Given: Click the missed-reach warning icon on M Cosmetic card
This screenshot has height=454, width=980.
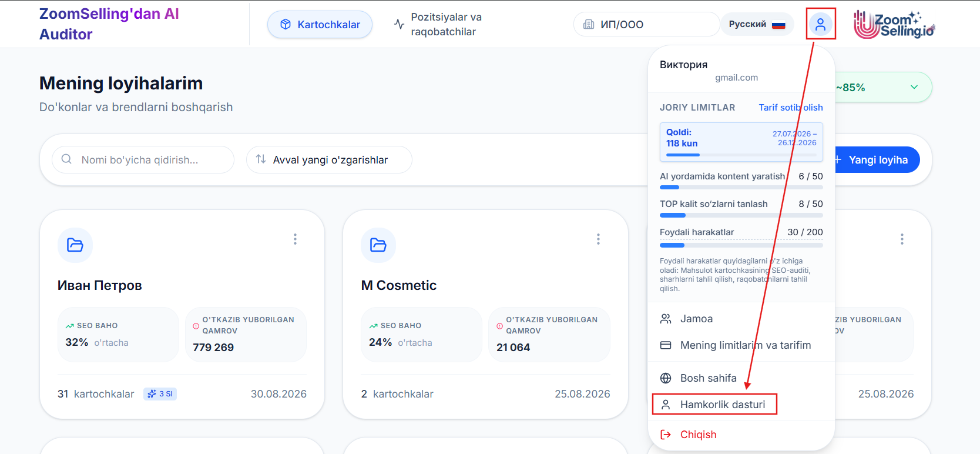Looking at the screenshot, I should click(x=499, y=326).
